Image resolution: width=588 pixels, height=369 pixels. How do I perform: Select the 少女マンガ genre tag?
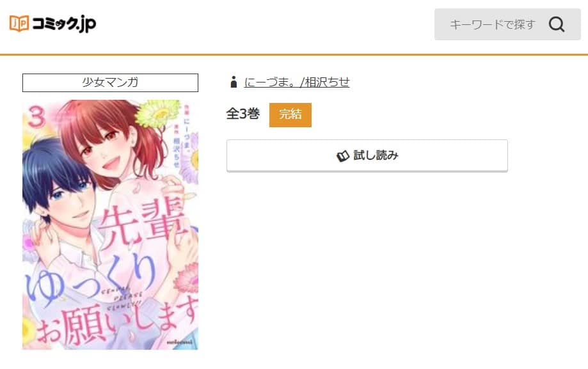[x=110, y=82]
